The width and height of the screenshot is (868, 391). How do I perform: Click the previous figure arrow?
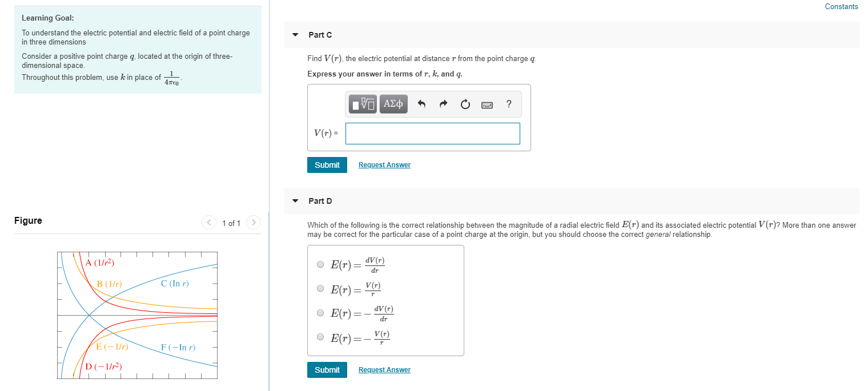click(208, 223)
